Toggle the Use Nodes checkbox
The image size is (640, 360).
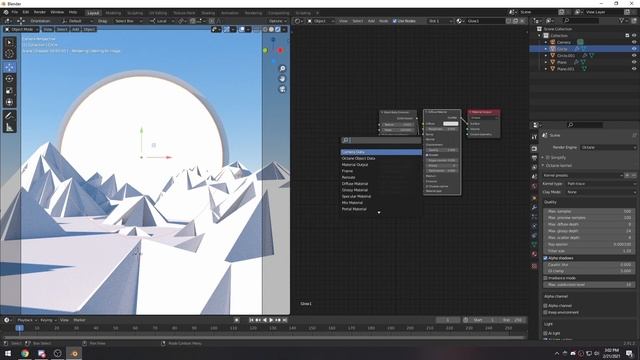pyautogui.click(x=395, y=21)
